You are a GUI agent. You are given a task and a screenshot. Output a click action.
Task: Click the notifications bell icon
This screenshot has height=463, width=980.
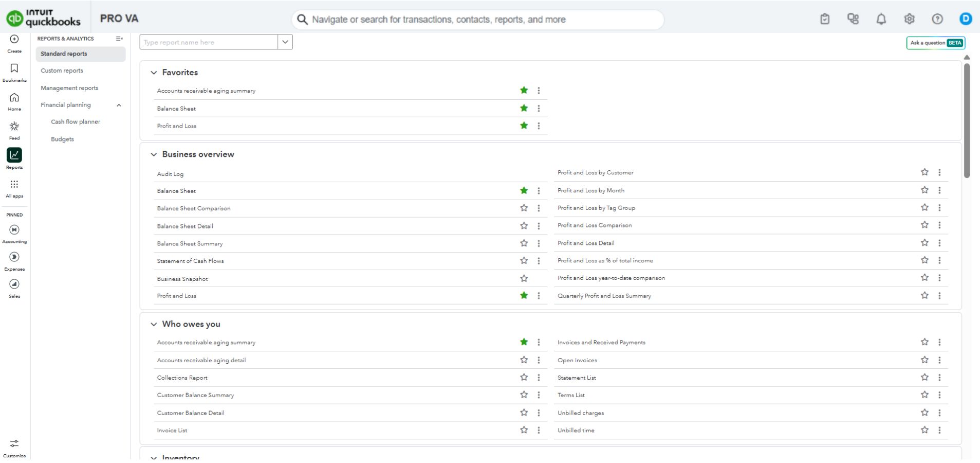[x=881, y=19]
